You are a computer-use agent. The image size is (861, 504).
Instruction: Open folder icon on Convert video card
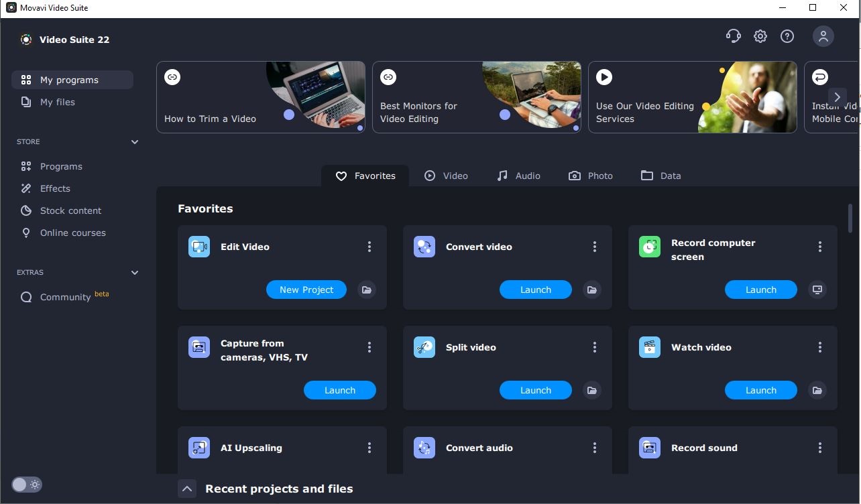(592, 290)
